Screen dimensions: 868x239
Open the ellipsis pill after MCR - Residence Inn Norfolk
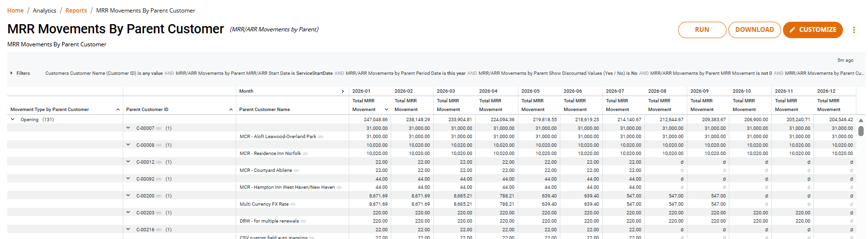[x=305, y=154]
